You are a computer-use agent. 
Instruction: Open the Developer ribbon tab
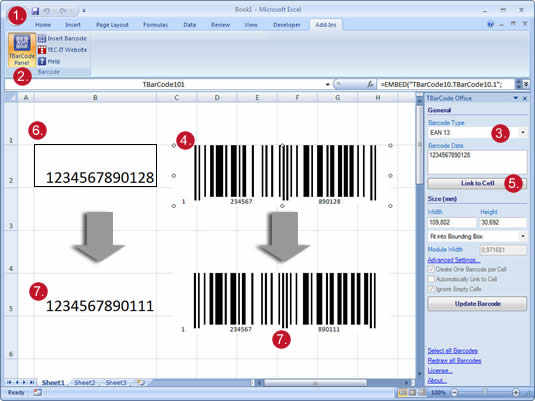click(287, 25)
